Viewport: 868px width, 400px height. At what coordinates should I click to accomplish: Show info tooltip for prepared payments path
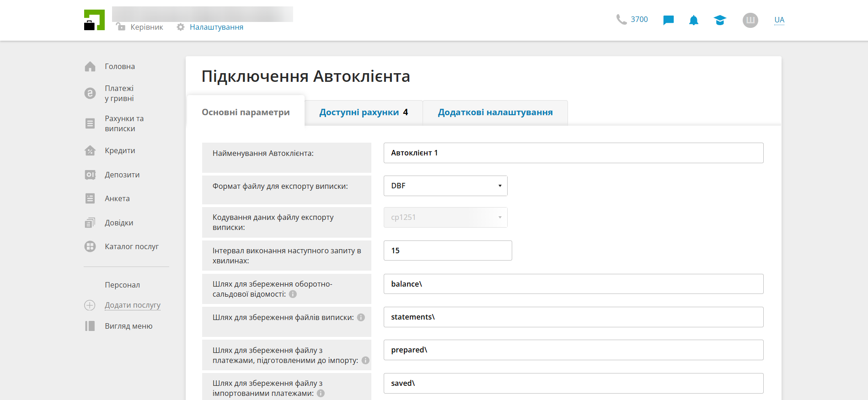tap(365, 361)
